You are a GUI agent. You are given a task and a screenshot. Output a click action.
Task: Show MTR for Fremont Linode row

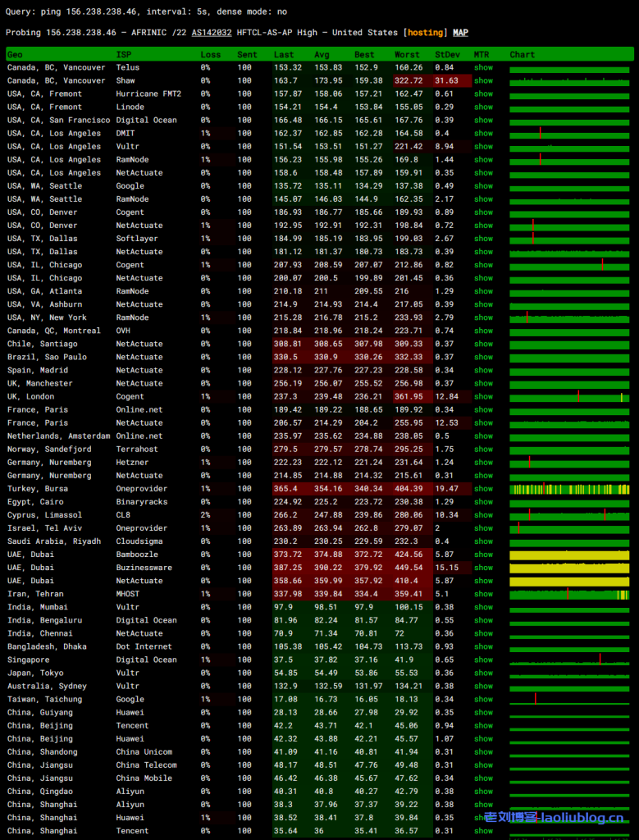click(x=483, y=107)
